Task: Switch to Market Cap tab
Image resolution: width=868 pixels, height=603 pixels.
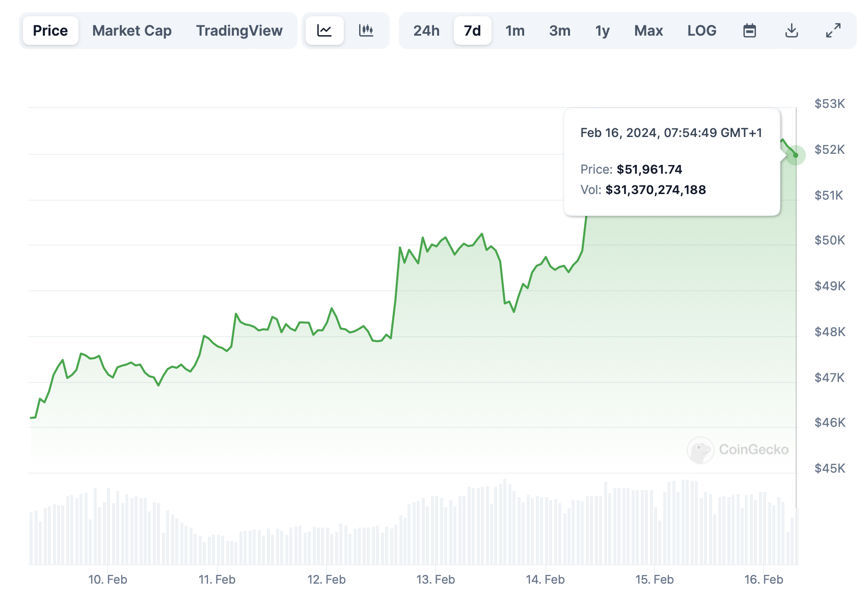Action: click(132, 31)
